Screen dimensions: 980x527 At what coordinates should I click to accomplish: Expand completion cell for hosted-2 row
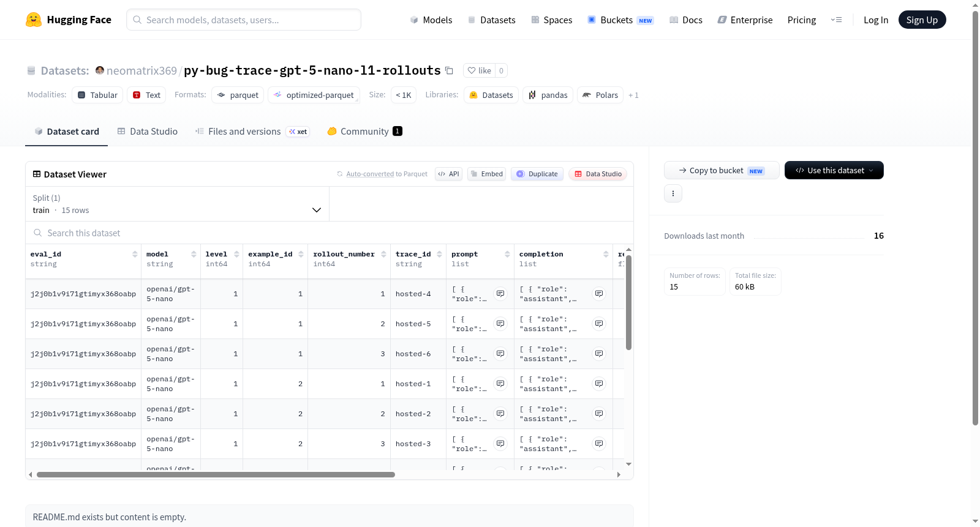(599, 414)
